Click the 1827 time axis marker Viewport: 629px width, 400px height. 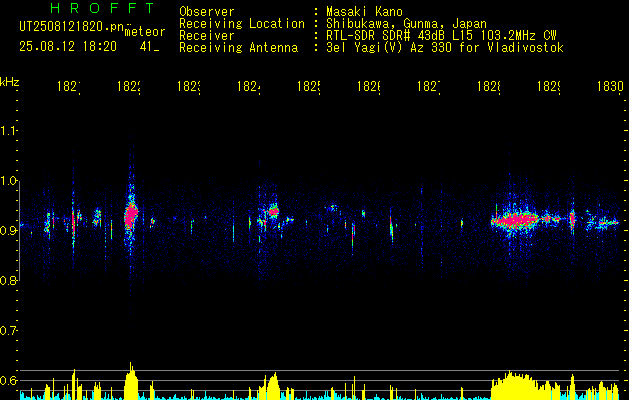pyautogui.click(x=429, y=86)
